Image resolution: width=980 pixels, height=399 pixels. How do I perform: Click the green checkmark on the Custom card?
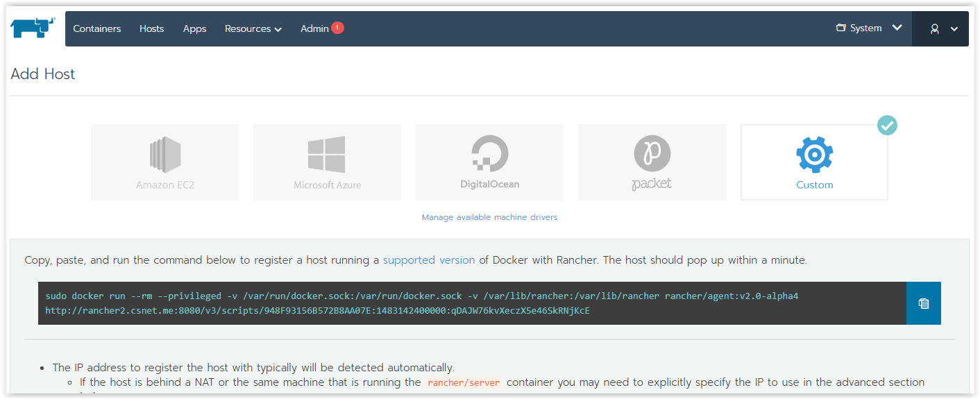pyautogui.click(x=887, y=126)
